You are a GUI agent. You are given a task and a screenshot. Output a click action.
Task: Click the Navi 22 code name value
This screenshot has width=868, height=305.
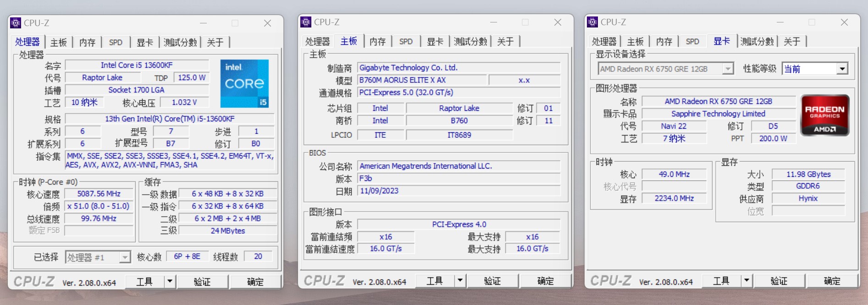674,126
